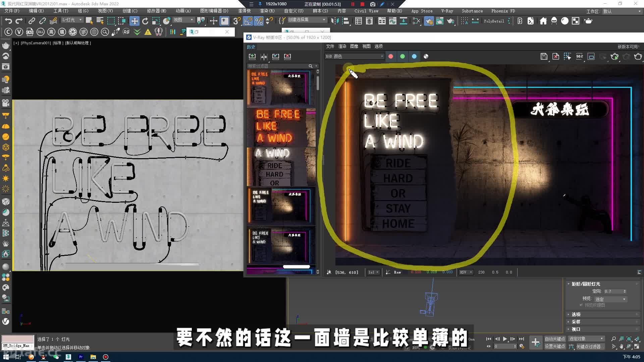Toggle blue channel in frame buffer
Viewport: 644px width, 362px height.
[x=414, y=56]
